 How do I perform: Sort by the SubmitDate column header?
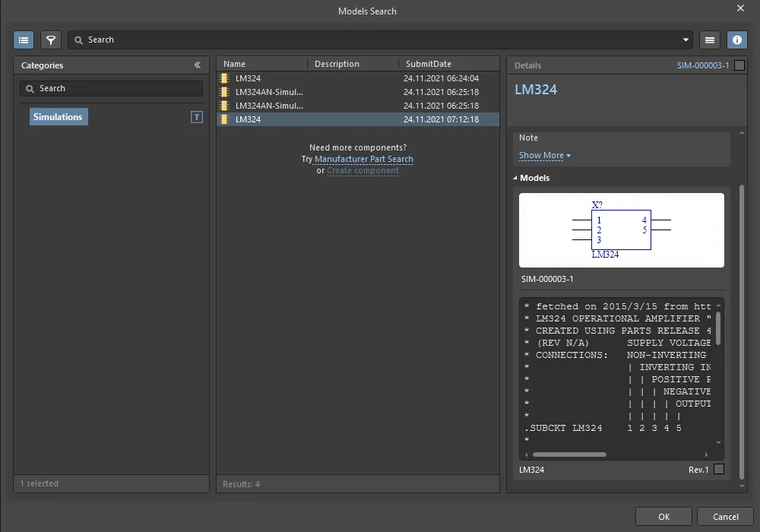click(428, 65)
